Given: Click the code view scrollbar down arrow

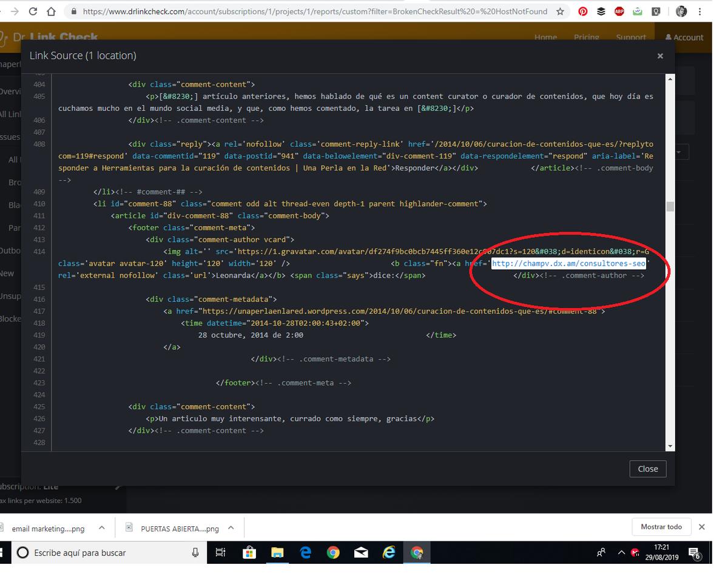Looking at the screenshot, I should point(670,446).
